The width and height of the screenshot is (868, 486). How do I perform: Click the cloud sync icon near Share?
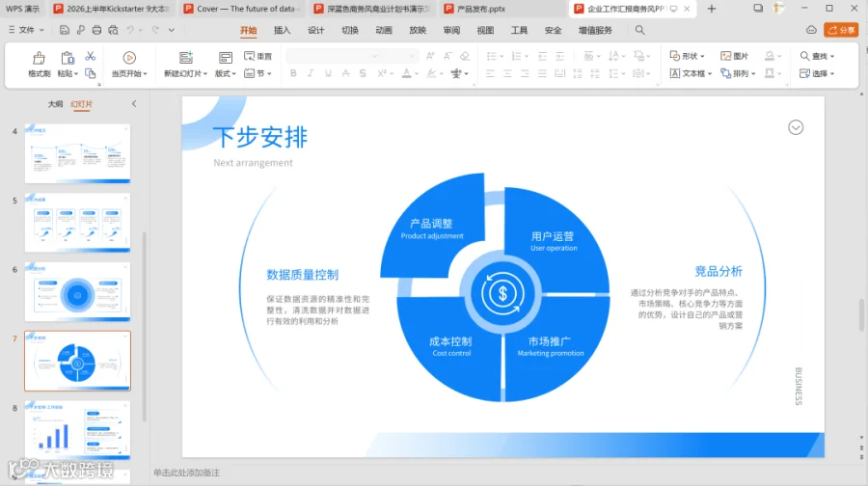(x=811, y=30)
